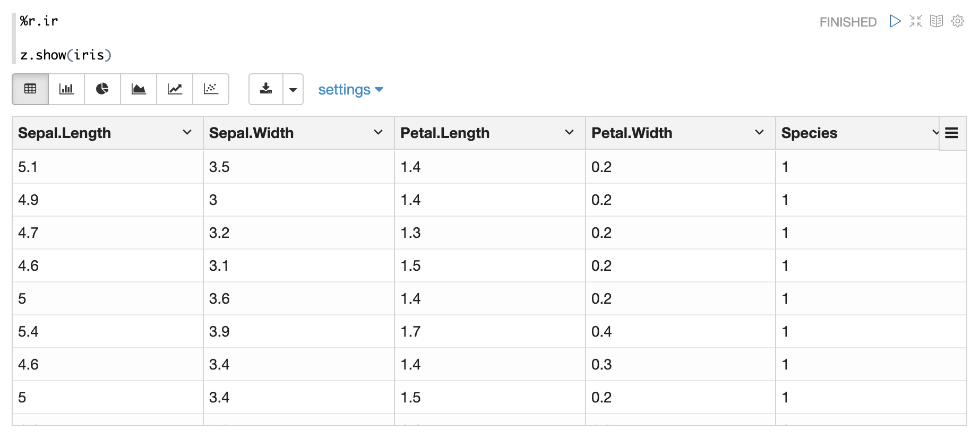Screen dimensions: 980x446
Task: Hide the paragraph output
Action: click(936, 21)
